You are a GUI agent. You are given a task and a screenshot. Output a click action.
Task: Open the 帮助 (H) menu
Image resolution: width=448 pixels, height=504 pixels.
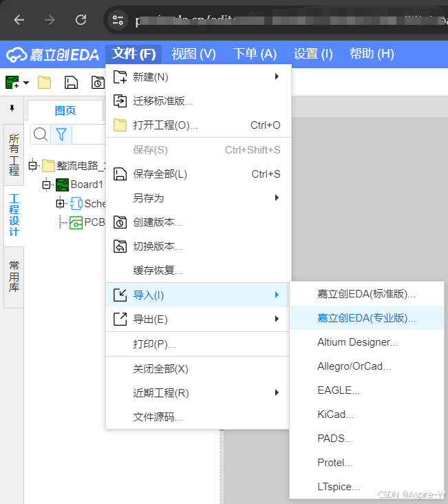pos(372,54)
